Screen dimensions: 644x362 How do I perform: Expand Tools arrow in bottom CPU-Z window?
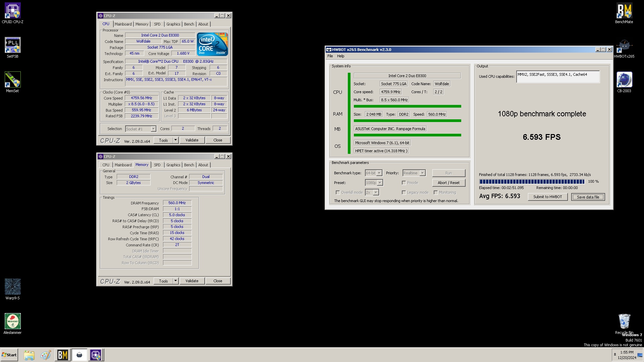pos(175,281)
